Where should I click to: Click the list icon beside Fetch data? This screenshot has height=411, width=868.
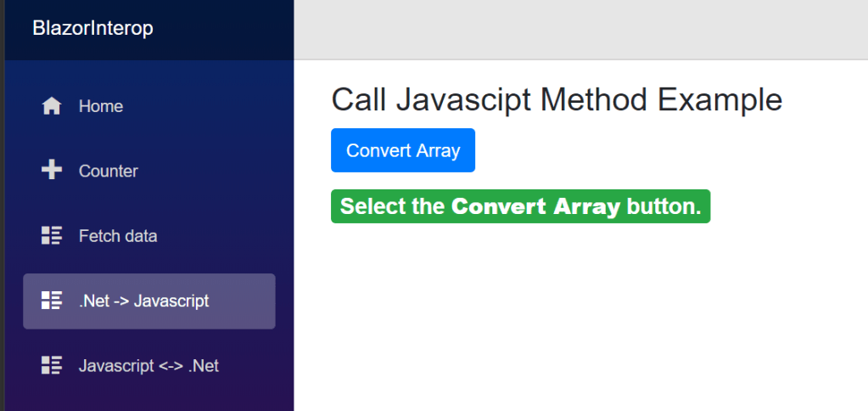pos(52,236)
